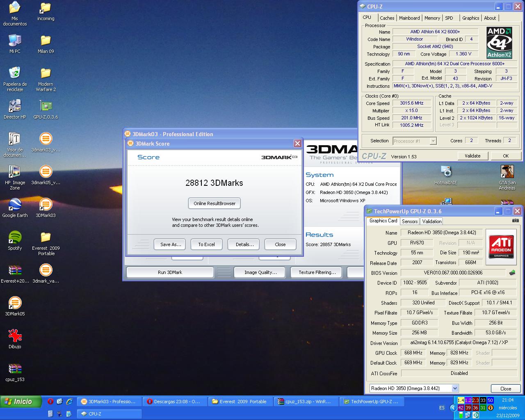525x420 pixels.
Task: Open the About tab in CPU-Z
Action: point(490,18)
